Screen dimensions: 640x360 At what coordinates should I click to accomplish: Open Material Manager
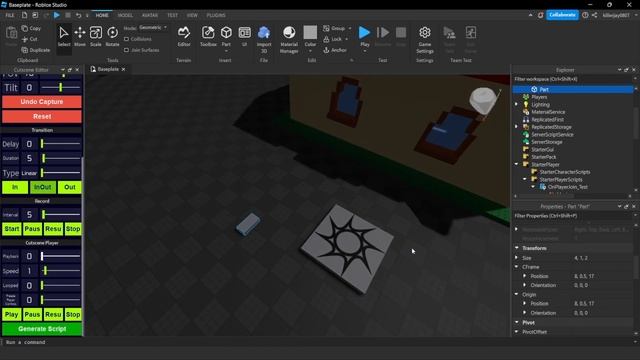pos(289,39)
